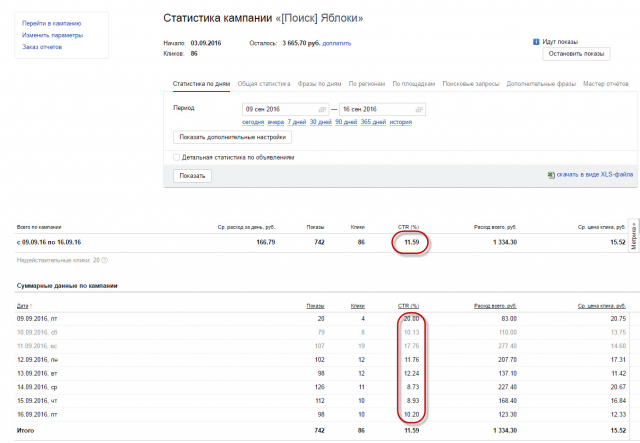Image resolution: width=640 pixels, height=443 pixels.
Task: Sort table by 'Дата' column header
Action: pyautogui.click(x=22, y=306)
